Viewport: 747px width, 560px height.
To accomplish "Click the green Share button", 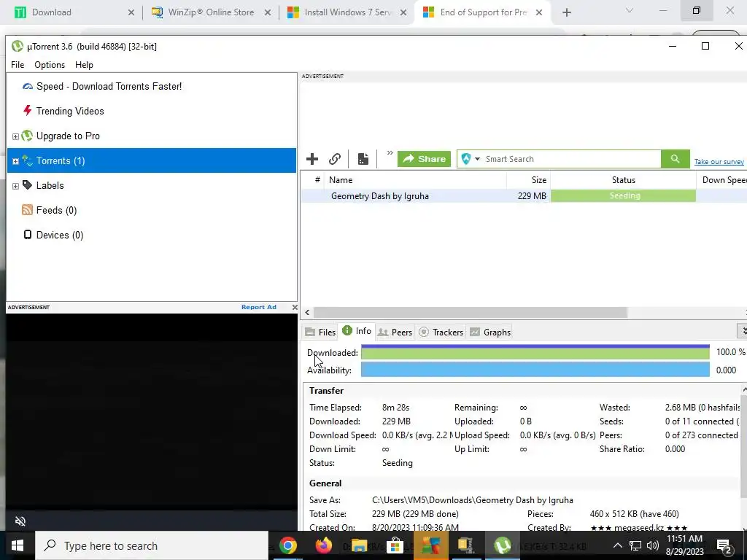I will point(424,159).
